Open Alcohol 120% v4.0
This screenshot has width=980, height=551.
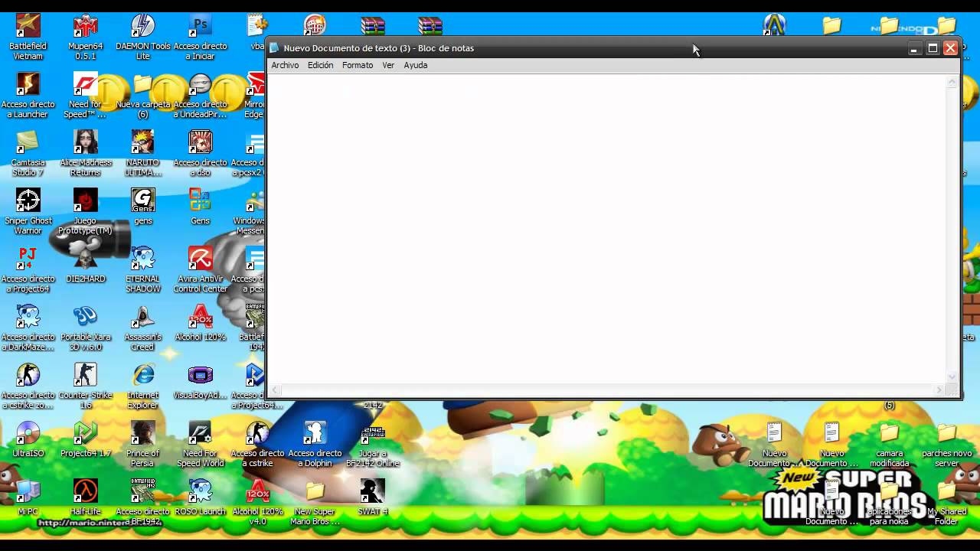[x=257, y=490]
